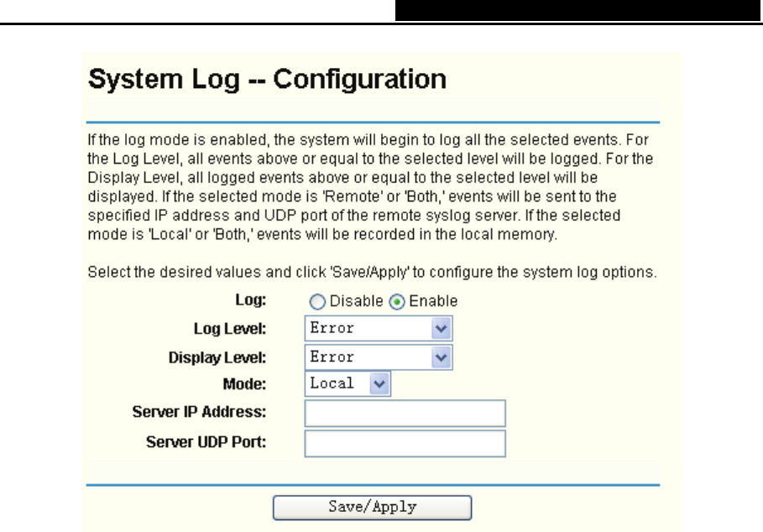This screenshot has height=532, width=763.
Task: Click the 'Log Level:' label
Action: coord(230,329)
